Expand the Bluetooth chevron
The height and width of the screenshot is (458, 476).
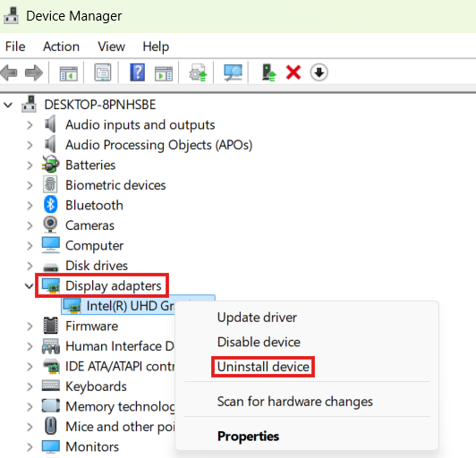30,206
